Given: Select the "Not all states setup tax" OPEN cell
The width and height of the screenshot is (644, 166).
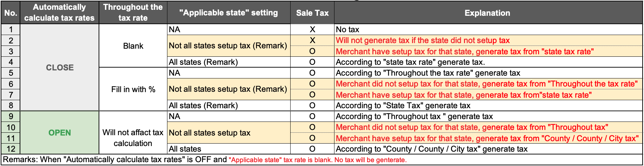Looking at the screenshot, I should [x=229, y=133].
